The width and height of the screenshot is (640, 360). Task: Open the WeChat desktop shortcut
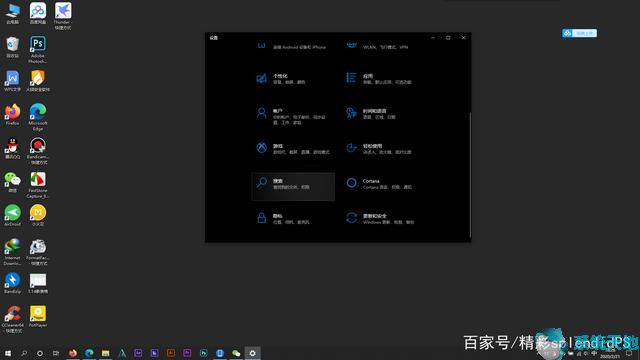(x=13, y=182)
